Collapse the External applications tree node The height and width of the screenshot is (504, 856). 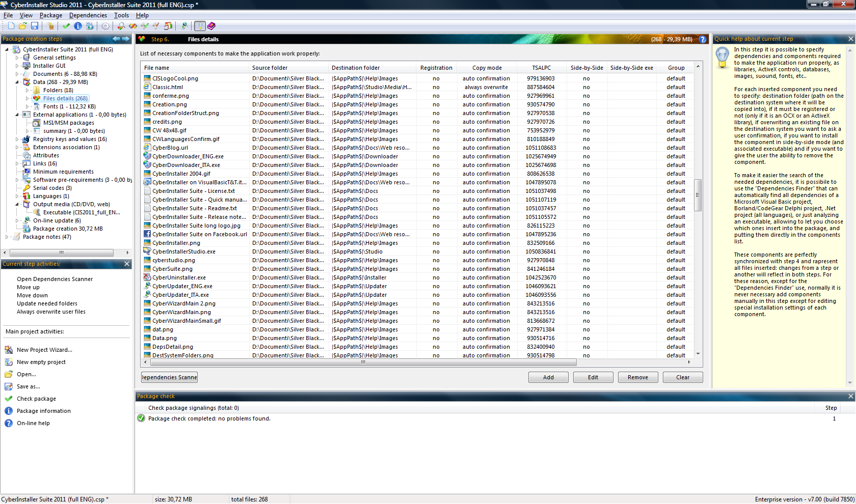pos(17,115)
